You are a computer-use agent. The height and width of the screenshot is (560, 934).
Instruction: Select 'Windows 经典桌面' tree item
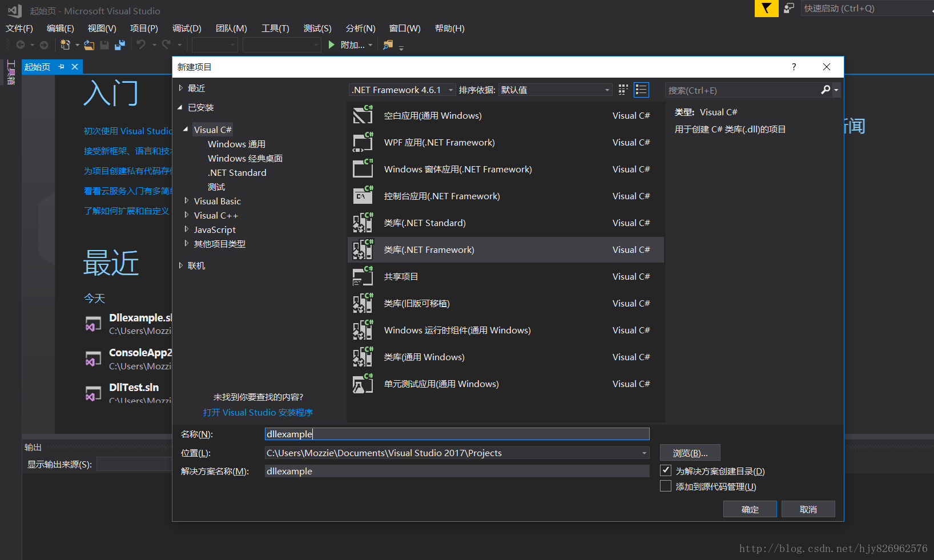point(245,158)
